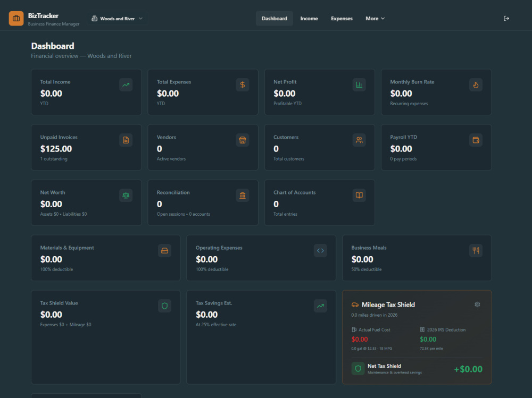Click the Total Expenses dollar sign icon
Image resolution: width=532 pixels, height=398 pixels.
pyautogui.click(x=242, y=84)
